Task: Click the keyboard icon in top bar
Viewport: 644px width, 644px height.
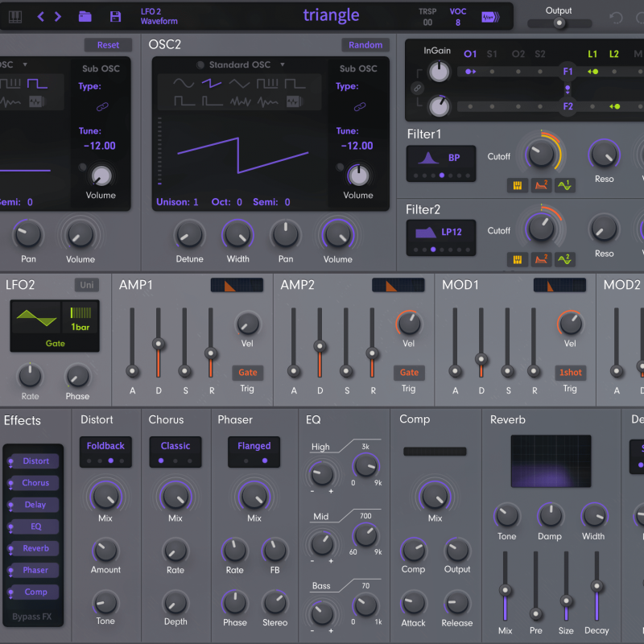Action: point(15,16)
